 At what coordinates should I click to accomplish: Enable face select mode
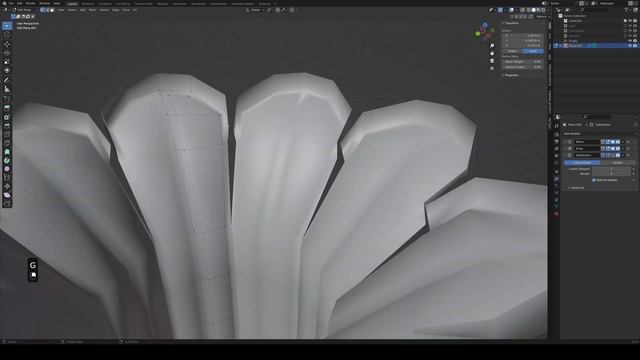click(x=52, y=10)
